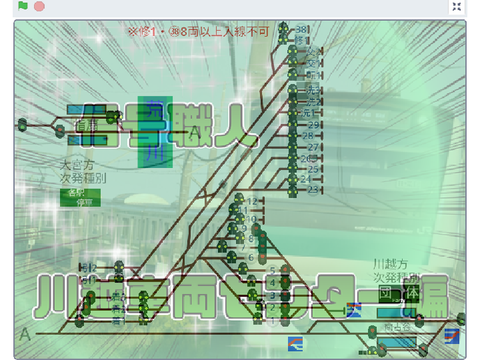The width and height of the screenshot is (480, 360).
Task: Toggle fullscreen stage mode
Action: [x=457, y=6]
